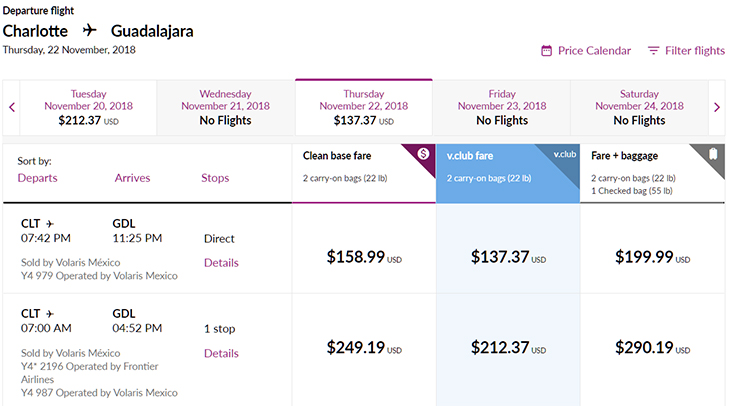The image size is (730, 406).
Task: Choose the $158.99 clean base fare
Action: coord(364,257)
